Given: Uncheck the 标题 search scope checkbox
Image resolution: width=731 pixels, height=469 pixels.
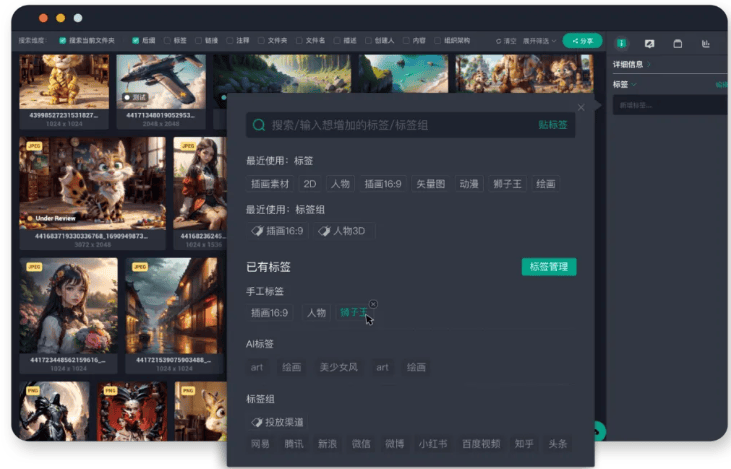Looking at the screenshot, I should [x=136, y=41].
